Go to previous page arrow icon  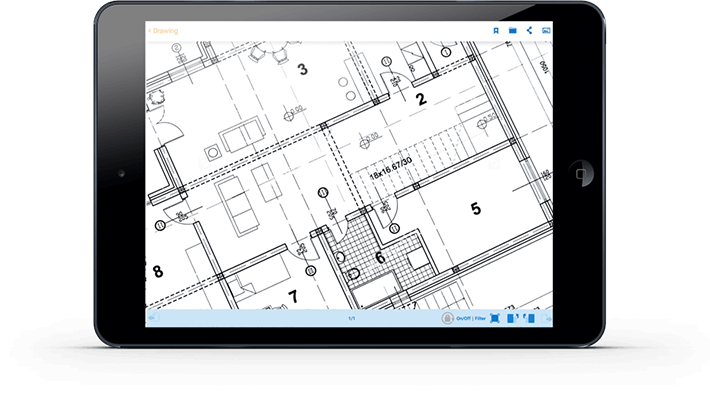pyautogui.click(x=153, y=318)
